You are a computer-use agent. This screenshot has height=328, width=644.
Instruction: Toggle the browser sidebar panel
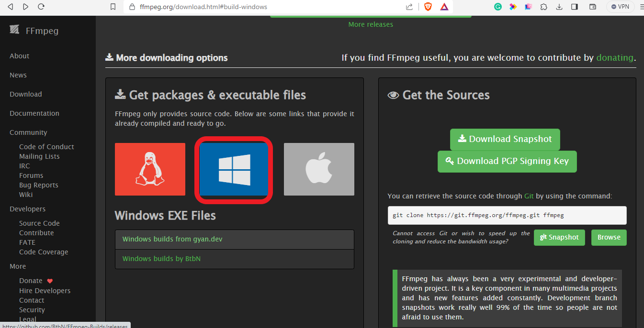[x=575, y=7]
